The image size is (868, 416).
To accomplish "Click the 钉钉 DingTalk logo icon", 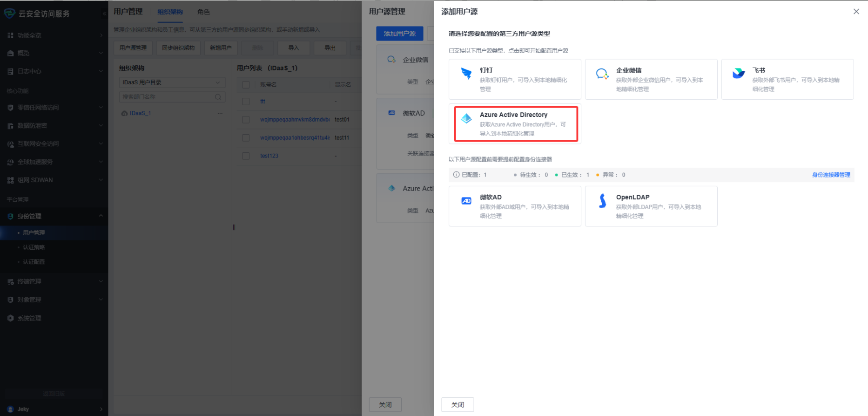I will click(x=466, y=74).
